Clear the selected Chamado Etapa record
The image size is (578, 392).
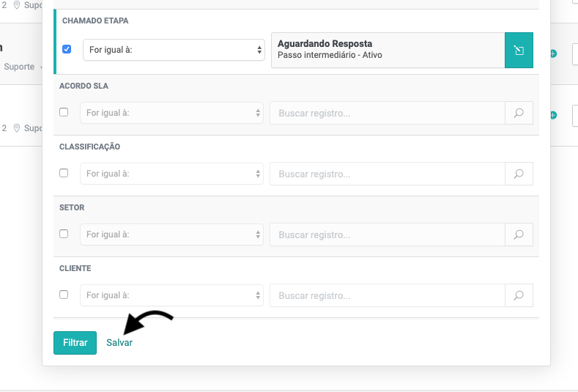pos(519,51)
